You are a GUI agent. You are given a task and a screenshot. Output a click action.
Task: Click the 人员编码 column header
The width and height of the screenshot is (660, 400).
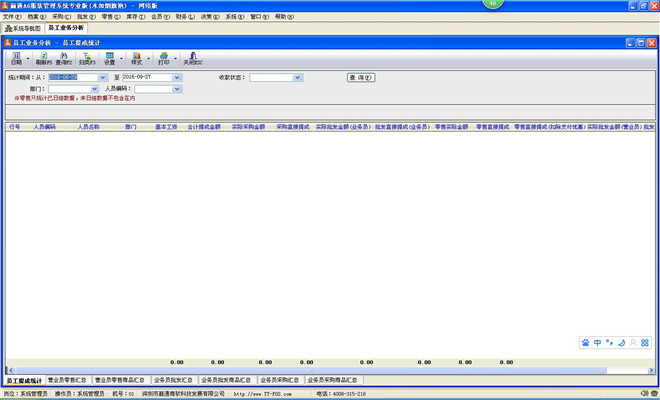[x=45, y=127]
